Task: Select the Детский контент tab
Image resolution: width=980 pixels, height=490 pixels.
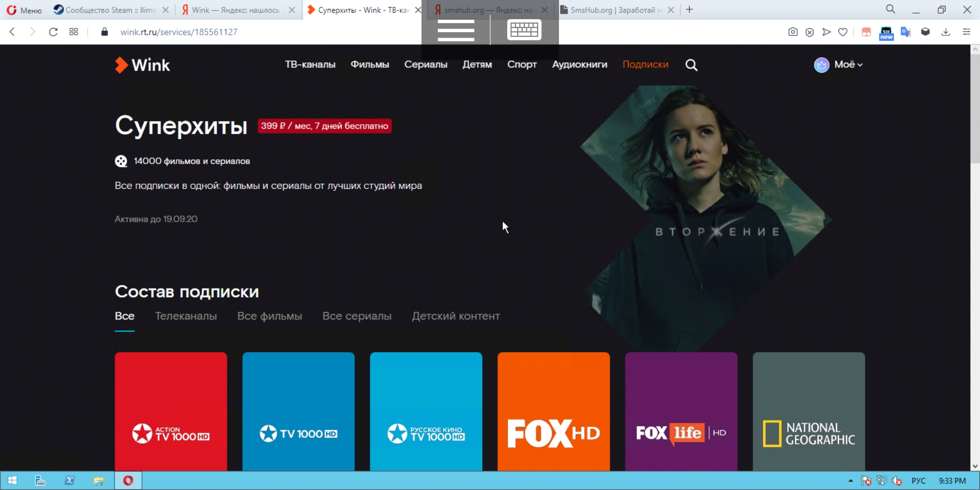Action: coord(456,316)
